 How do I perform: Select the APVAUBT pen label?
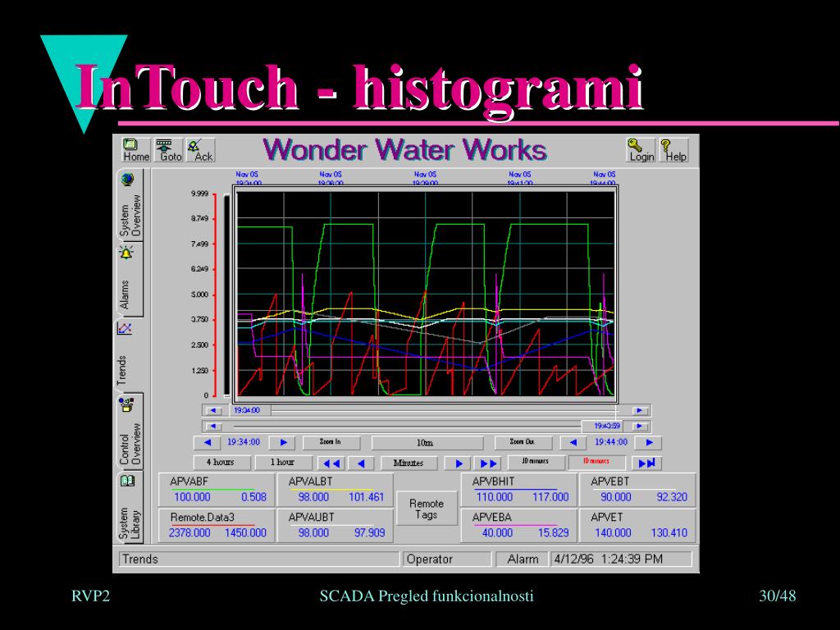tap(311, 518)
